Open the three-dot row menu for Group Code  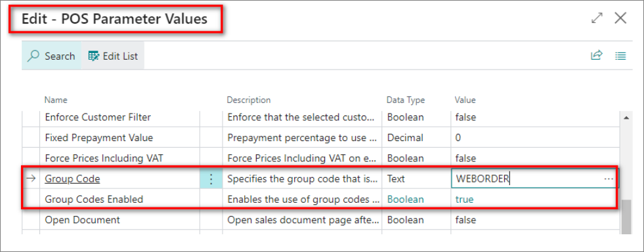[x=211, y=179]
